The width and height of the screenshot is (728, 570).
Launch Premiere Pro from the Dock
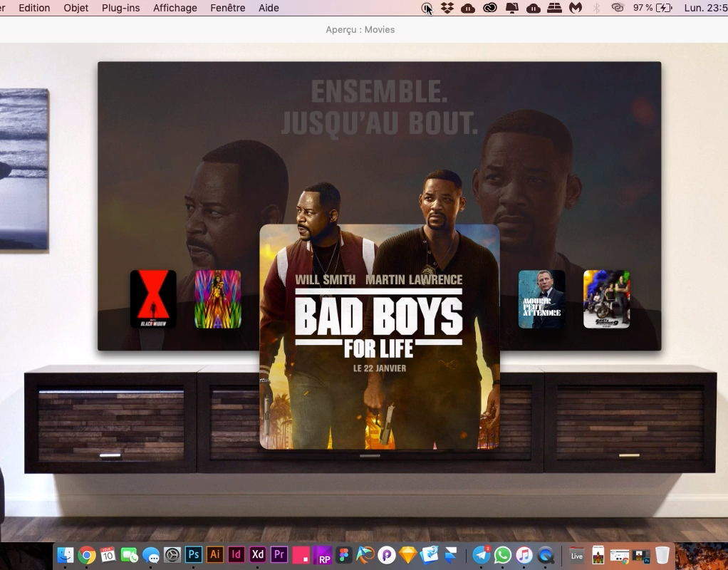(x=279, y=554)
